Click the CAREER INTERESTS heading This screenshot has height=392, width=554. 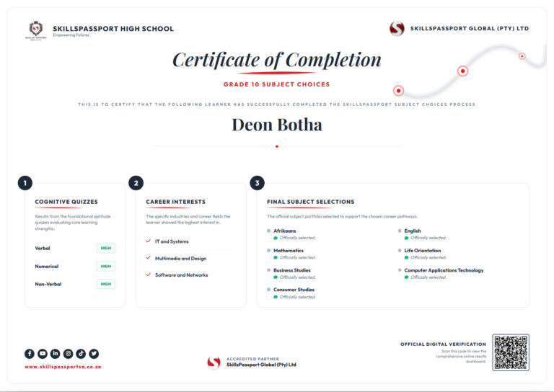175,202
